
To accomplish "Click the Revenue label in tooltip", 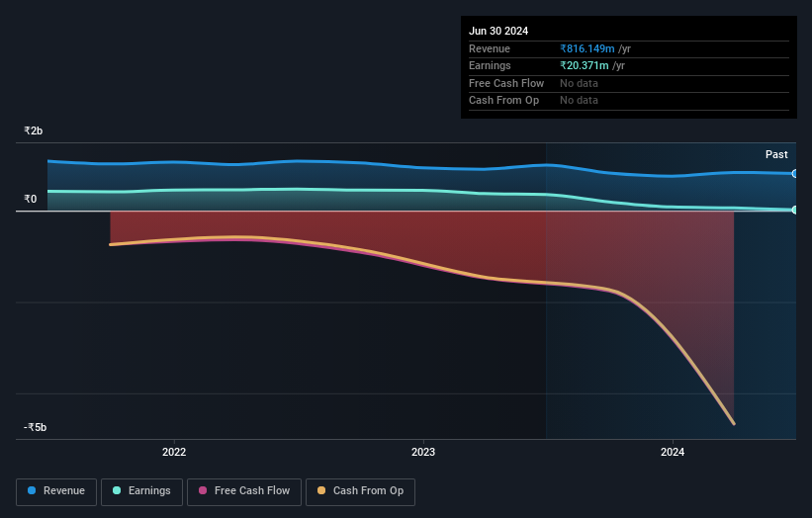I will tap(490, 48).
